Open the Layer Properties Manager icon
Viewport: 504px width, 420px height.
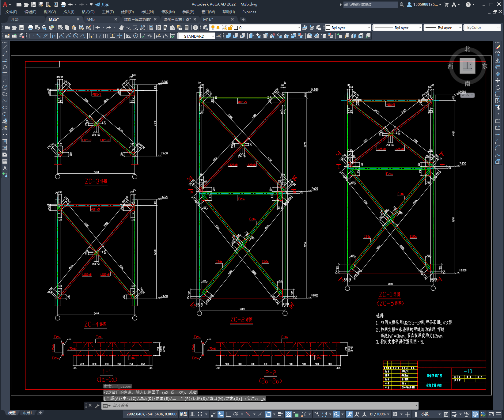click(x=206, y=28)
